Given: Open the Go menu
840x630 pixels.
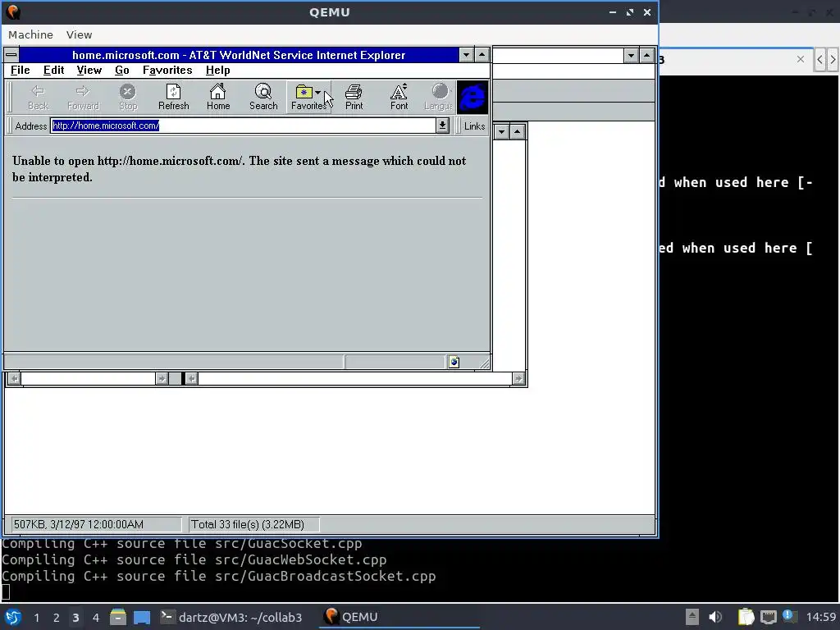Looking at the screenshot, I should click(122, 71).
